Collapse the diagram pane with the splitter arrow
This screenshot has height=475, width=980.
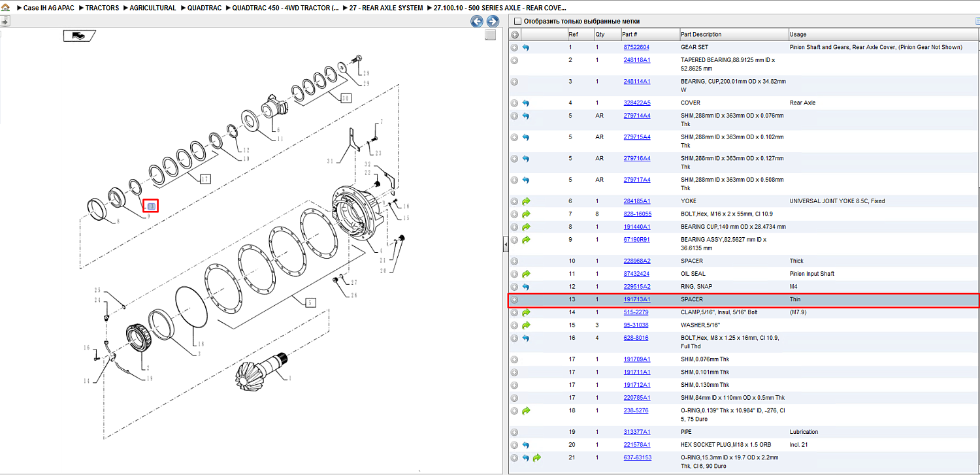coord(506,245)
